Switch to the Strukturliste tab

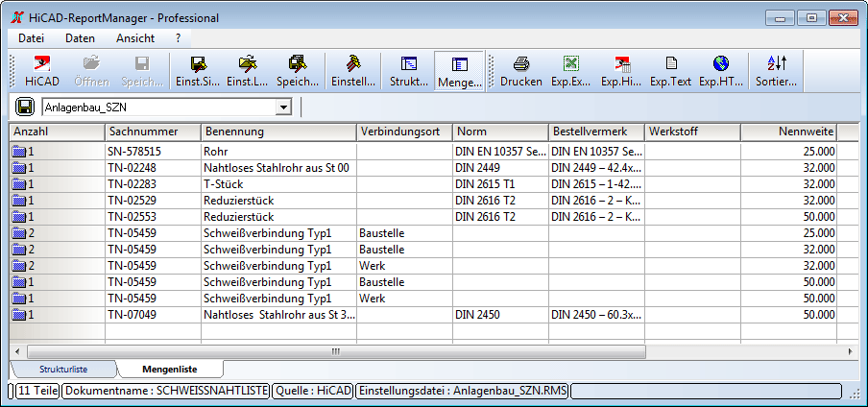[x=63, y=369]
